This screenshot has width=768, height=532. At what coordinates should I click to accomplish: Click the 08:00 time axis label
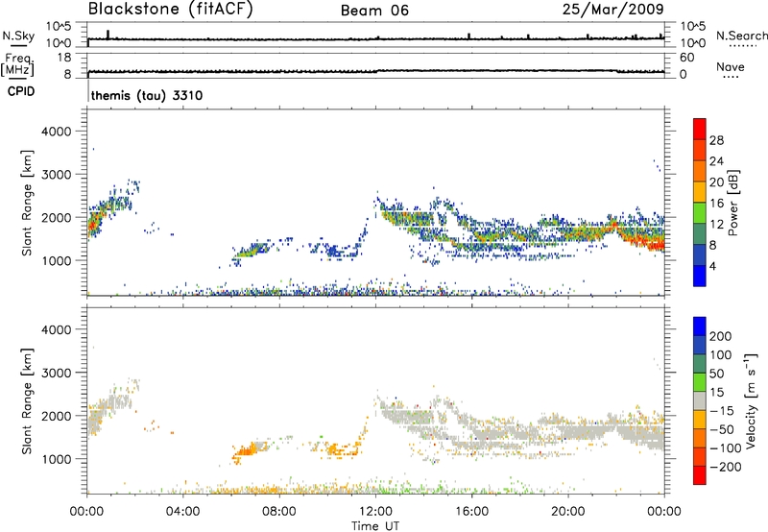click(279, 512)
